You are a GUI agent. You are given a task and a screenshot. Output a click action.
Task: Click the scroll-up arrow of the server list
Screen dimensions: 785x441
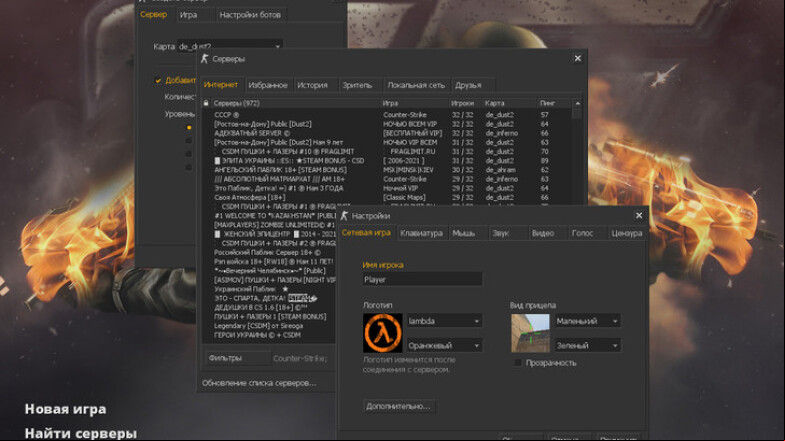(x=577, y=103)
